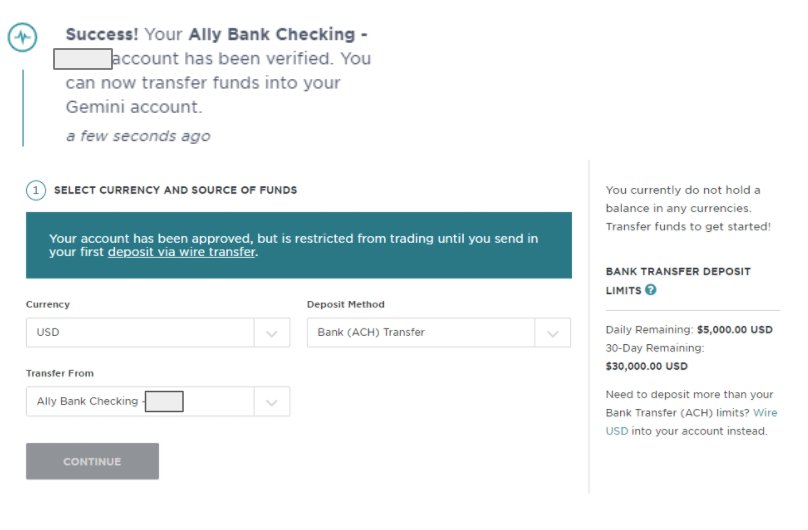Choose the Ally Bank Checking source field
808x530 pixels.
(158, 402)
